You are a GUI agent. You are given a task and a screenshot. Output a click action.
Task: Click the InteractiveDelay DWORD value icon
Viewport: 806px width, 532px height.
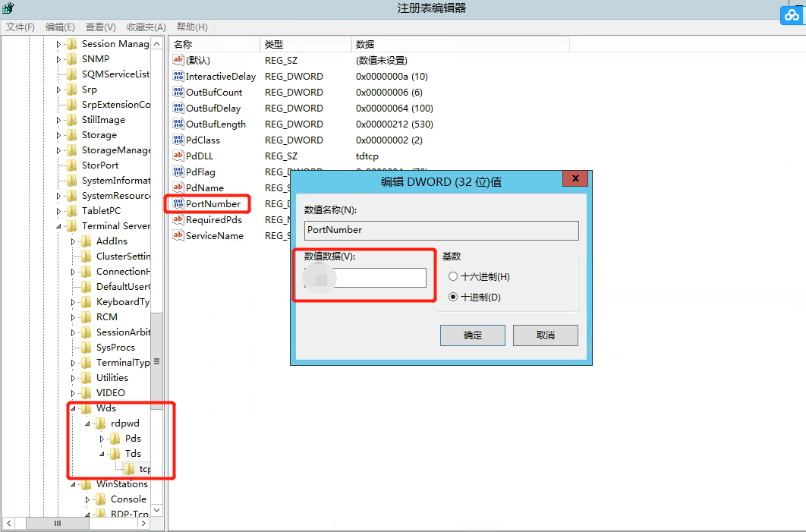178,76
